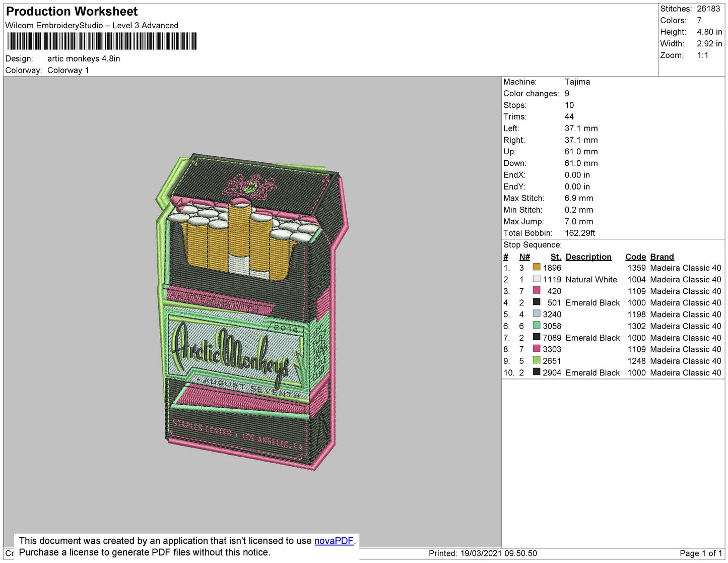Click the pink swatch in stop row 8
Image resolution: width=728 pixels, height=563 pixels.
coord(537,348)
